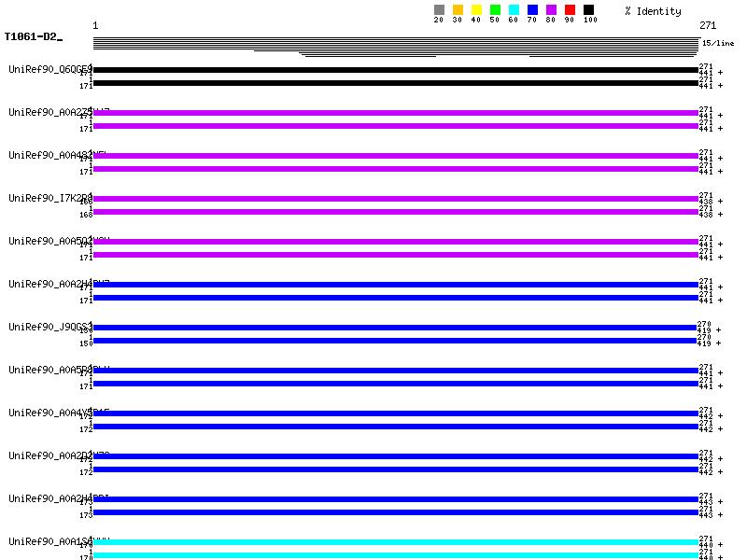Select the red 90% identity swatch
The height and width of the screenshot is (560, 747).
click(570, 10)
